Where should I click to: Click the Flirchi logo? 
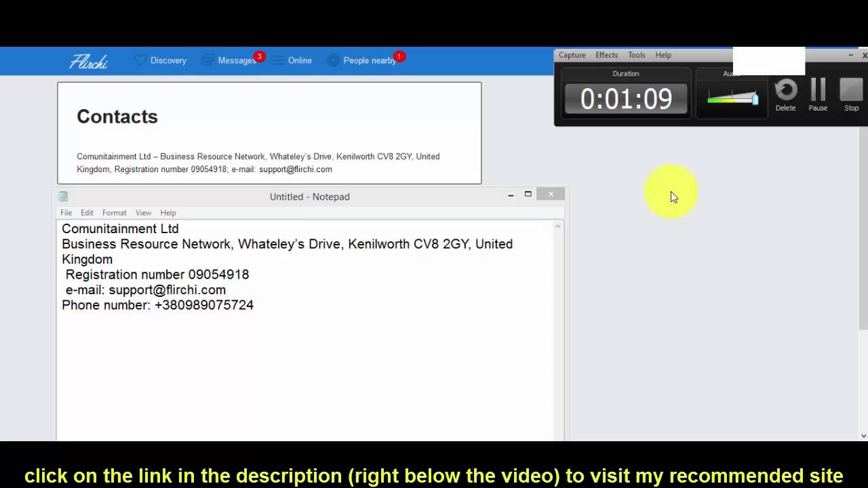coord(88,61)
